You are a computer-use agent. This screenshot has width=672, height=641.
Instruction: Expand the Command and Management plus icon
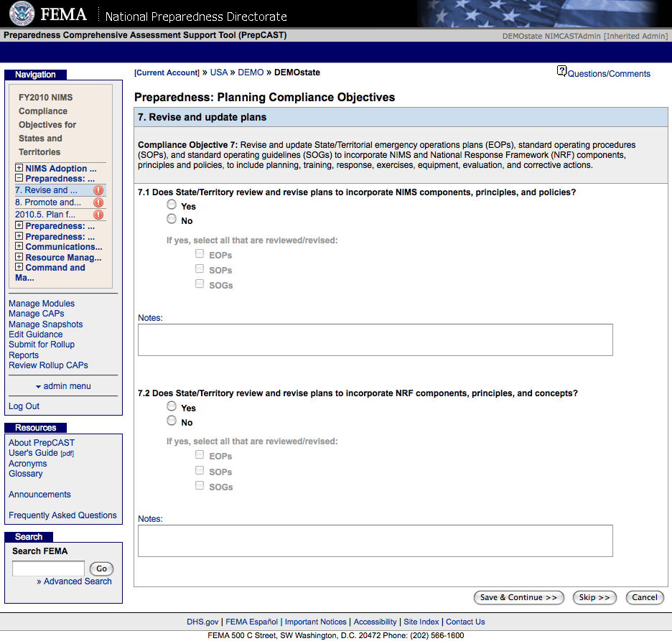coord(19,268)
